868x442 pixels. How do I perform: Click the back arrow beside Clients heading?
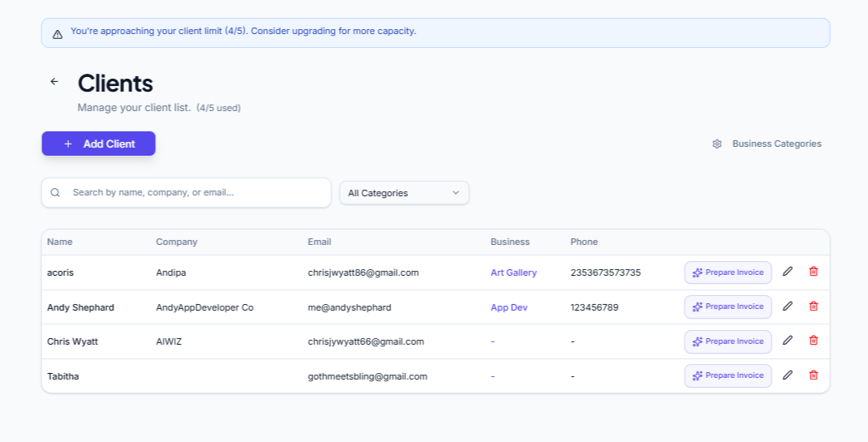(x=54, y=82)
